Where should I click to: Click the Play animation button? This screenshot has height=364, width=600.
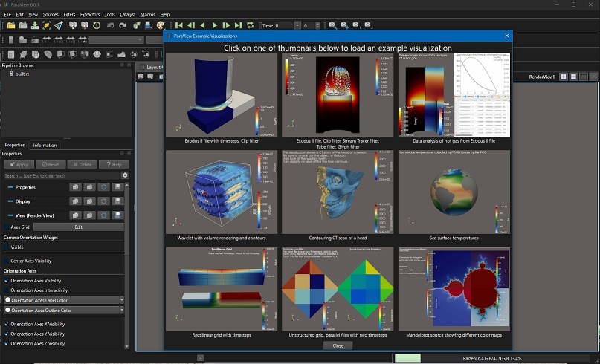pos(215,25)
